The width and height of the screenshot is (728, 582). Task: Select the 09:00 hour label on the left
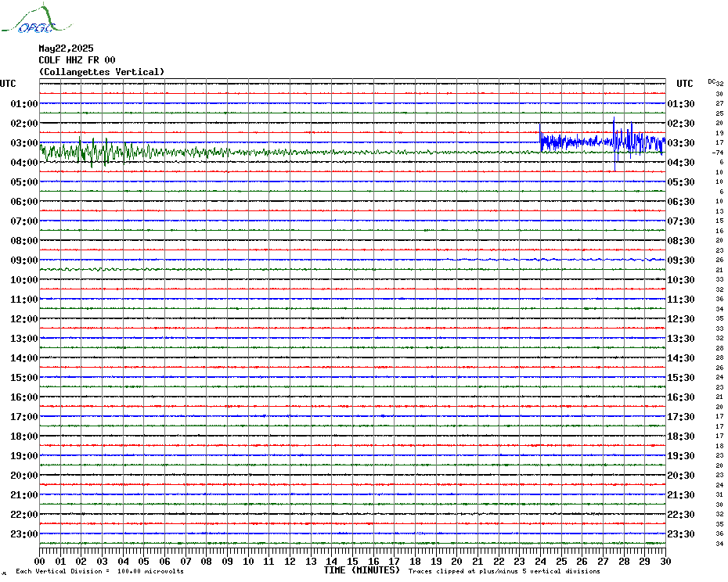point(24,260)
